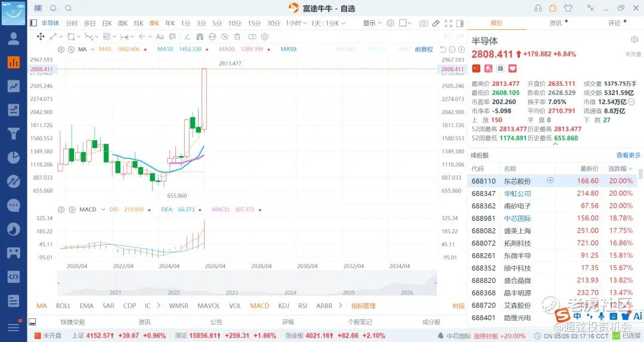Open 查看更多 constituent stocks link
644x342 pixels.
click(x=628, y=155)
